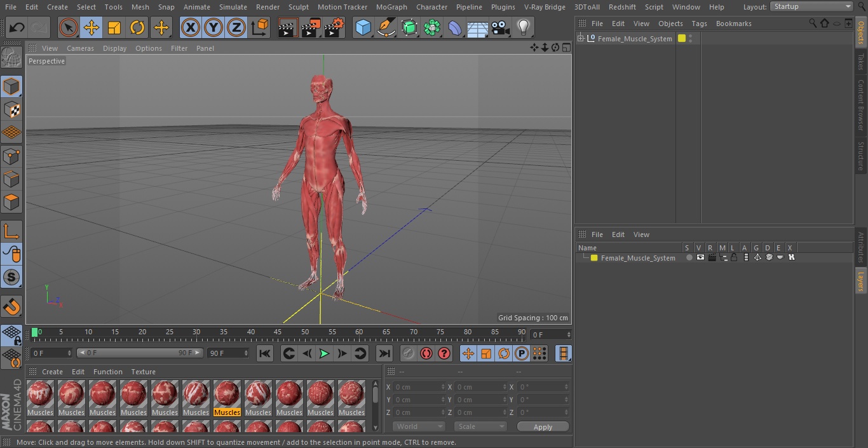Screen dimensions: 868x448
Task: Open Objects manager Tags menu
Action: tap(699, 24)
